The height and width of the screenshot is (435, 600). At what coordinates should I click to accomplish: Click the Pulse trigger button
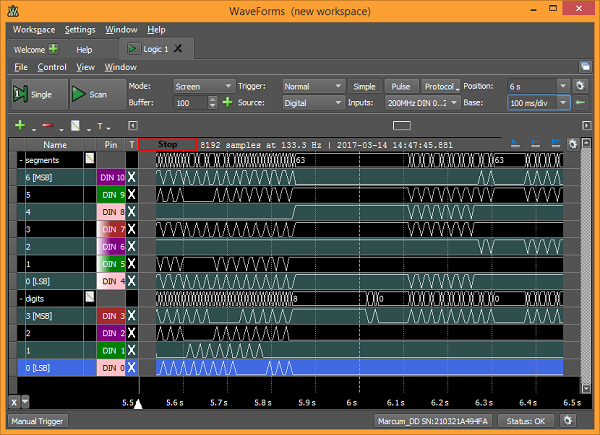point(401,86)
